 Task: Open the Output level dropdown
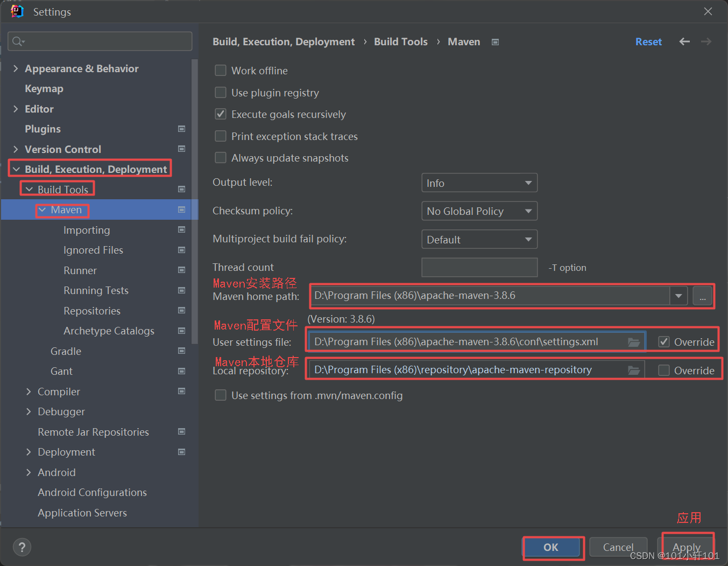(479, 183)
